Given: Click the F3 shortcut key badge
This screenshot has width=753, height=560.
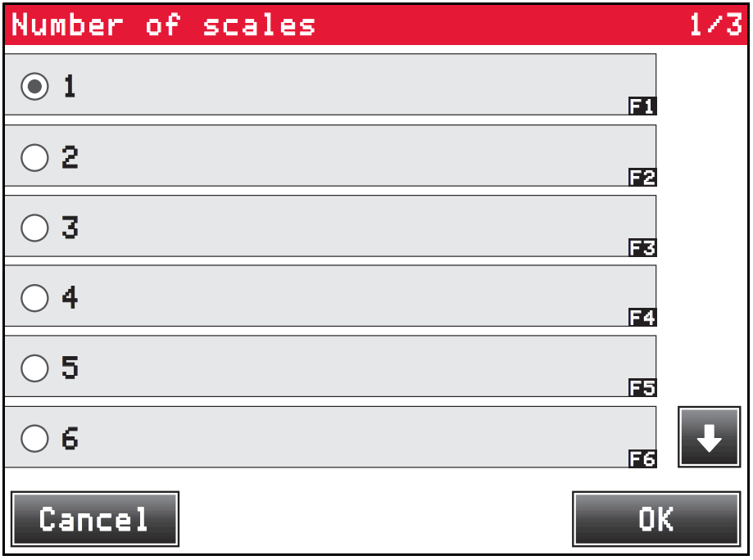Looking at the screenshot, I should coord(642,247).
